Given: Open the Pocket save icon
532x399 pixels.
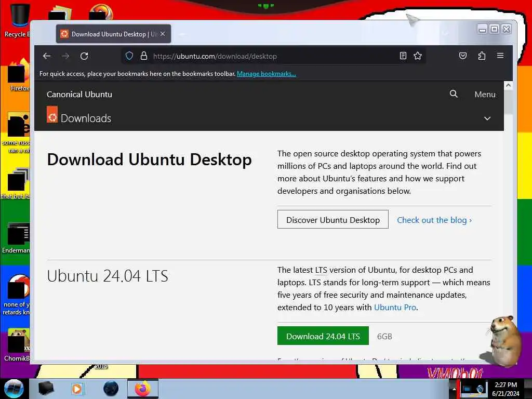Looking at the screenshot, I should 463,56.
